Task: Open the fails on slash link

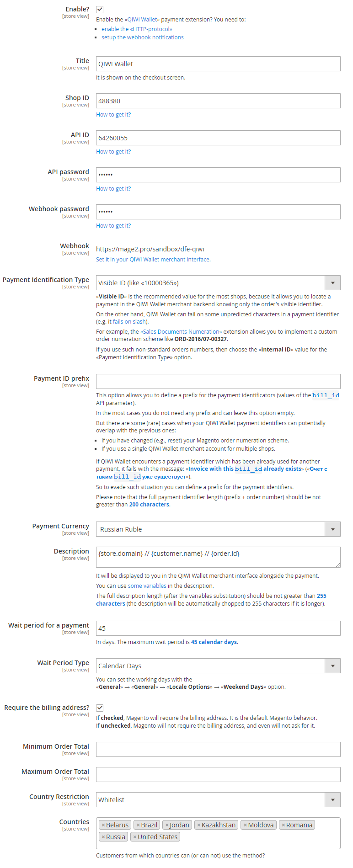Action: click(x=129, y=322)
